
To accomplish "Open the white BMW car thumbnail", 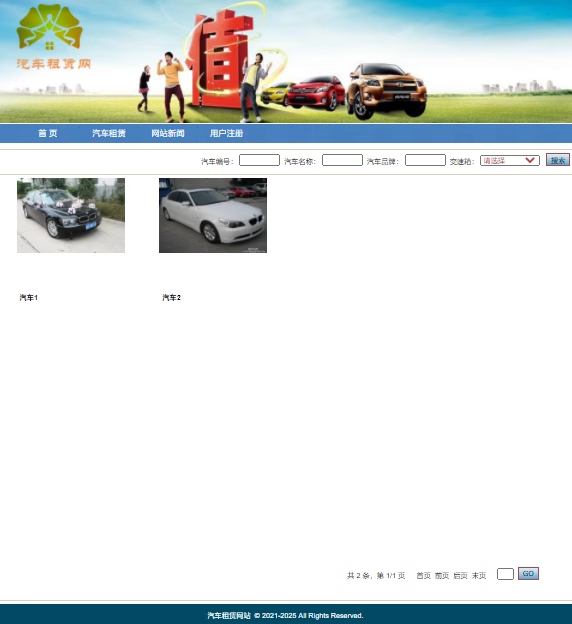I will coord(213,215).
